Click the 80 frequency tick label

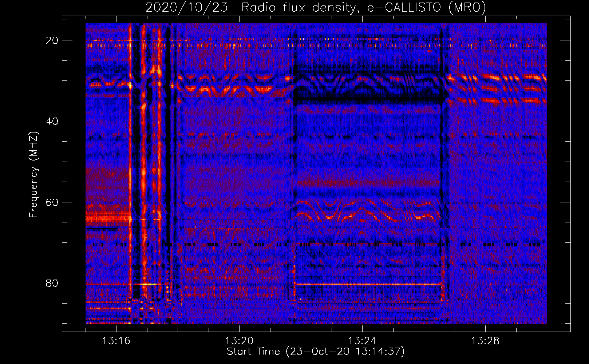(x=52, y=283)
